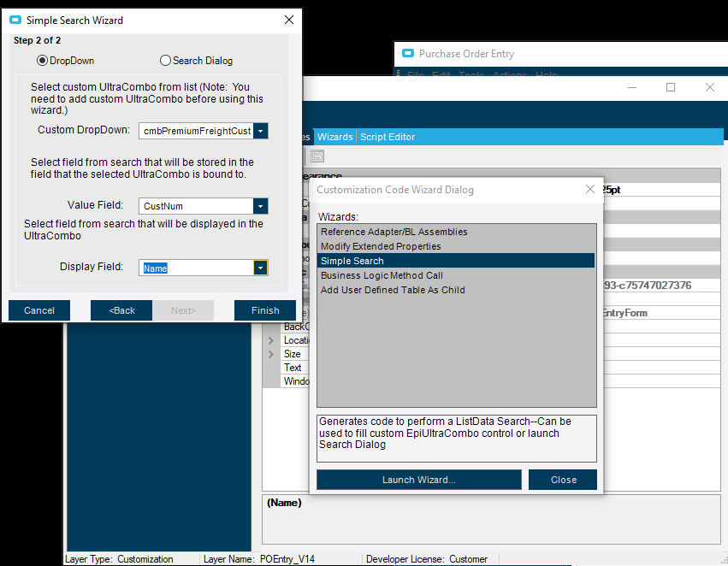Image resolution: width=728 pixels, height=566 pixels.
Task: Close the Simple Search Wizard window
Action: [x=289, y=20]
